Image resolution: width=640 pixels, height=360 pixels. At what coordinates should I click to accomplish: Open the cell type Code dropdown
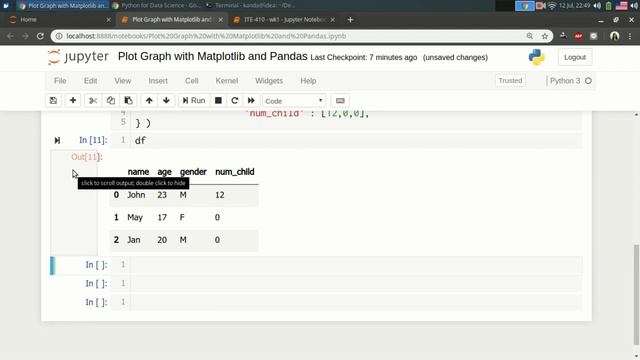point(294,101)
